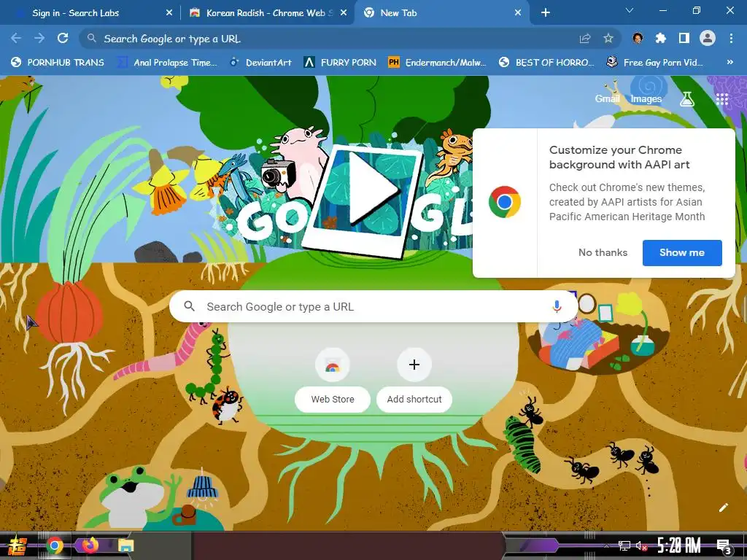Open the Search Labs flask icon
This screenshot has width=747, height=560.
click(687, 99)
